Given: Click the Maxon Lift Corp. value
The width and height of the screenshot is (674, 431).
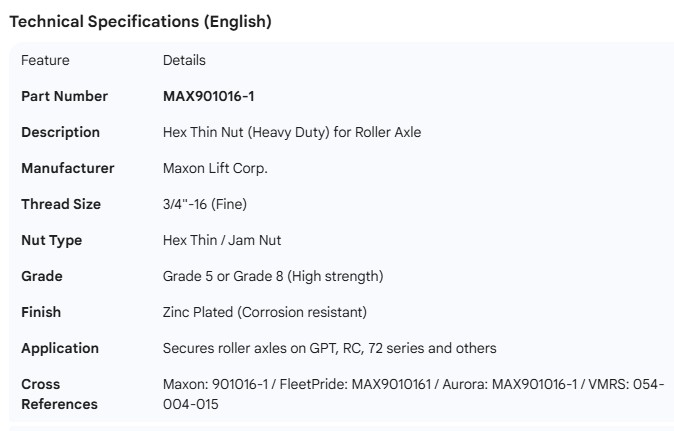Looking at the screenshot, I should (x=215, y=168).
